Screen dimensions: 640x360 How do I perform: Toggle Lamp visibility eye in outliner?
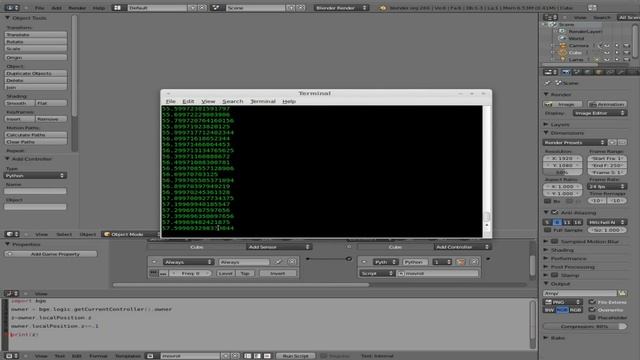pyautogui.click(x=607, y=60)
